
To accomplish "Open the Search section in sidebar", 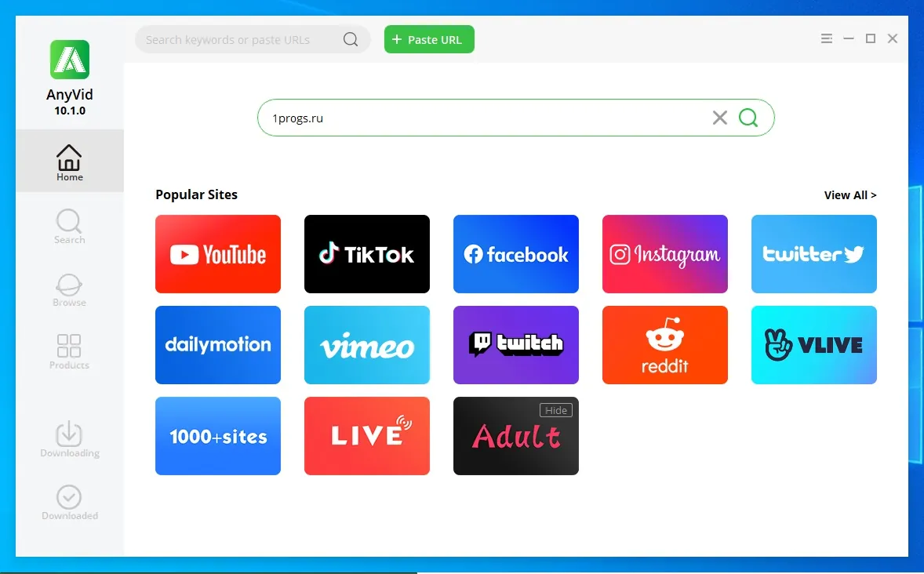I will [x=70, y=227].
